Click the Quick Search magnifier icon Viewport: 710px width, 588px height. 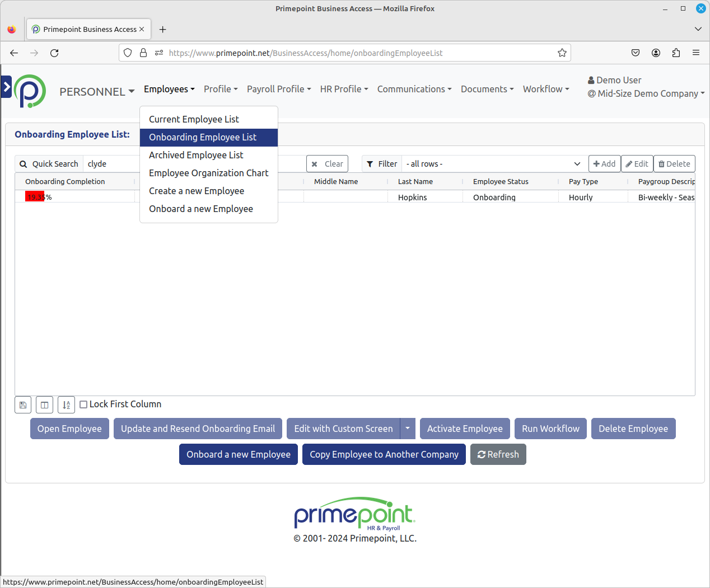tap(23, 164)
